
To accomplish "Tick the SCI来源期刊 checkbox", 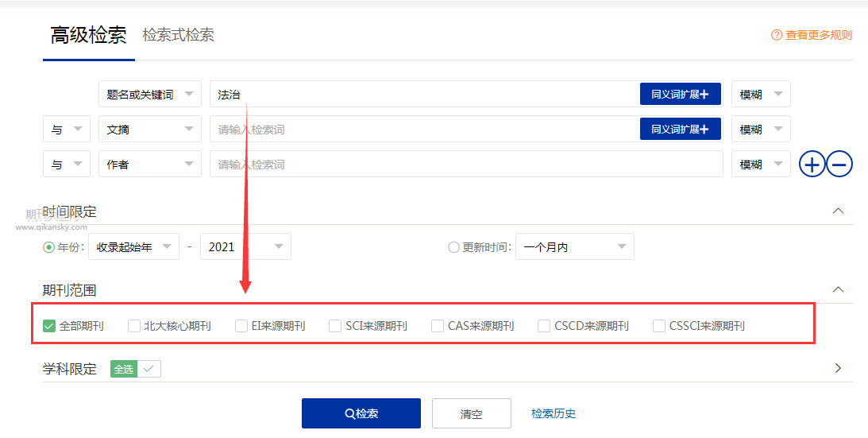I will tap(335, 326).
